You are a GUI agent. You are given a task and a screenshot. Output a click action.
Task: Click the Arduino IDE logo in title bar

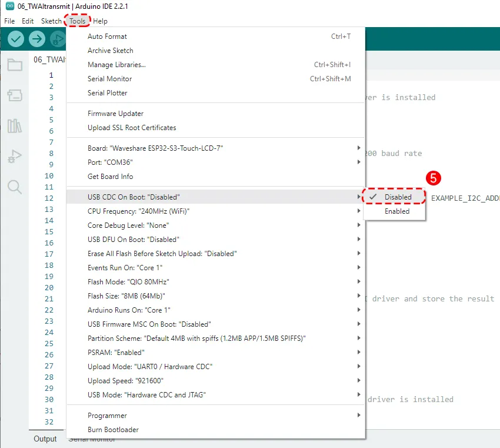point(10,6)
